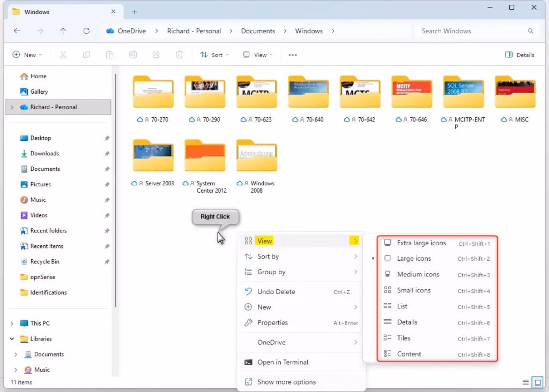Click the Copy icon in toolbar
549x392 pixels.
click(86, 55)
